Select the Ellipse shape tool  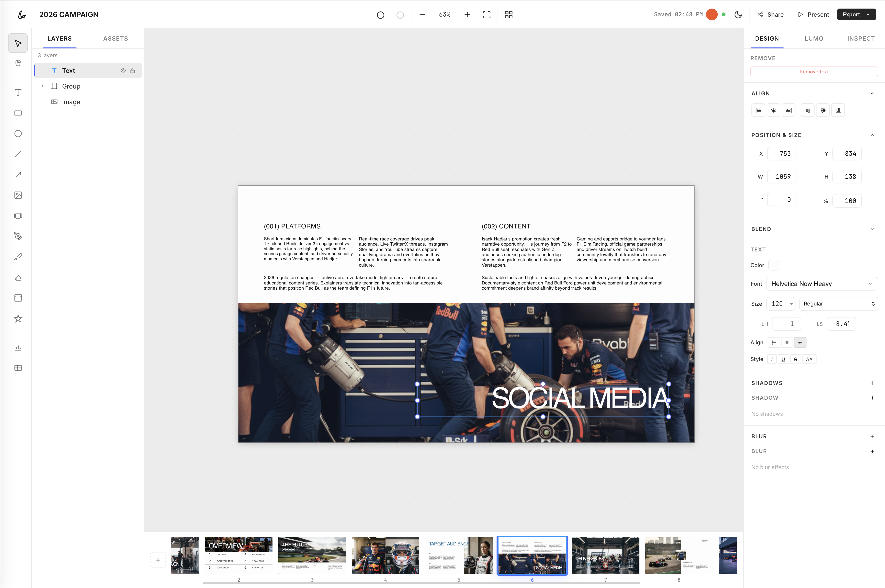pos(18,134)
